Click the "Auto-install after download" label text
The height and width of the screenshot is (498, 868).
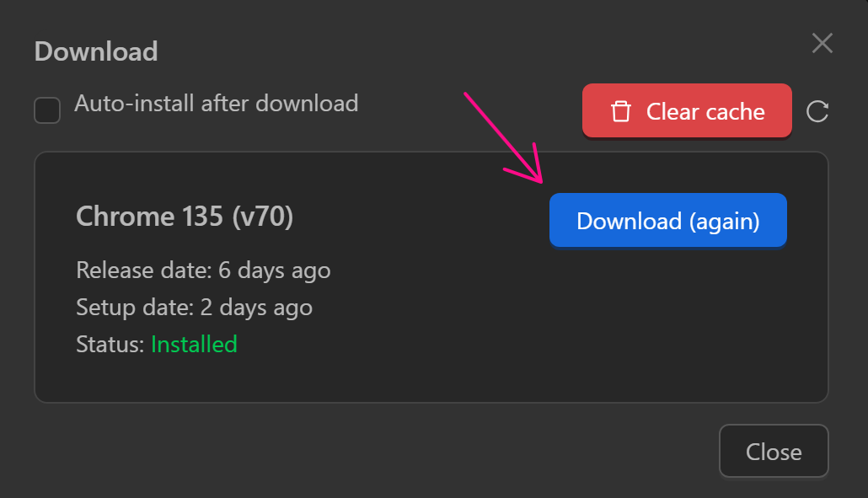tap(217, 104)
